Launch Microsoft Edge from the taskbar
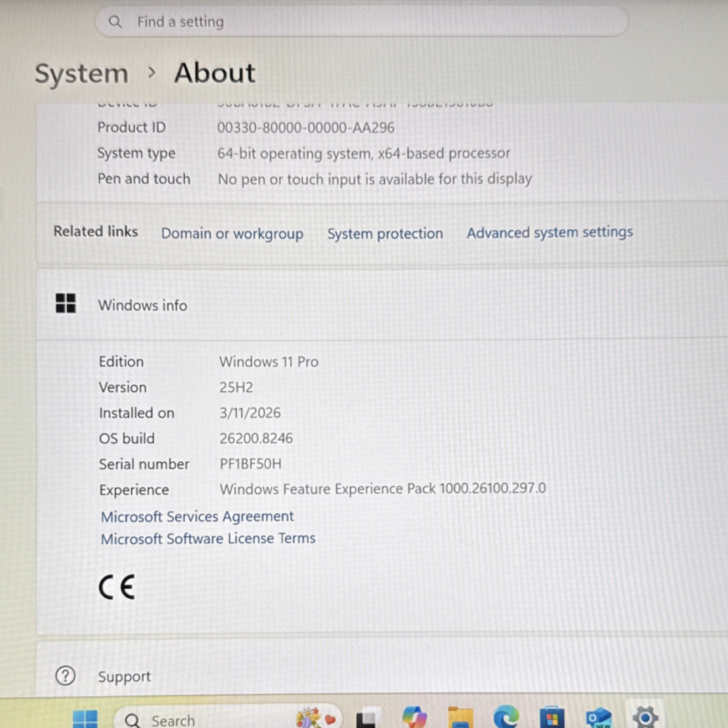728x728 pixels. click(x=506, y=717)
